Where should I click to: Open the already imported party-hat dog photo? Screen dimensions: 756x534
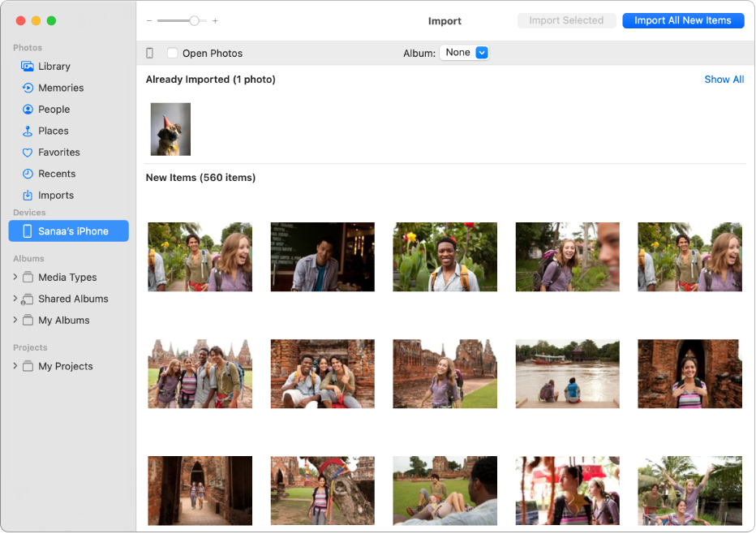(x=170, y=128)
